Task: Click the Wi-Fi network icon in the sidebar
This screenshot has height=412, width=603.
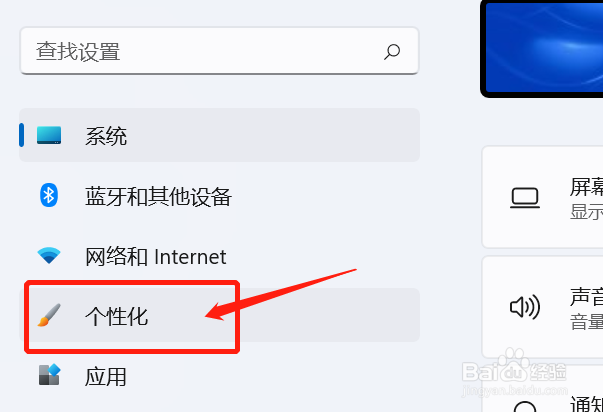Action: [x=49, y=255]
